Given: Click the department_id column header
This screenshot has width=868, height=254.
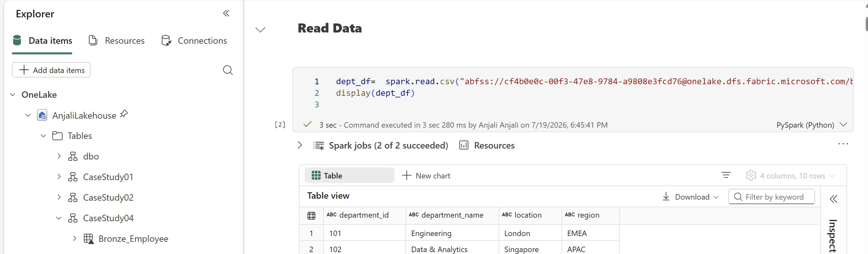Looking at the screenshot, I should (x=365, y=215).
